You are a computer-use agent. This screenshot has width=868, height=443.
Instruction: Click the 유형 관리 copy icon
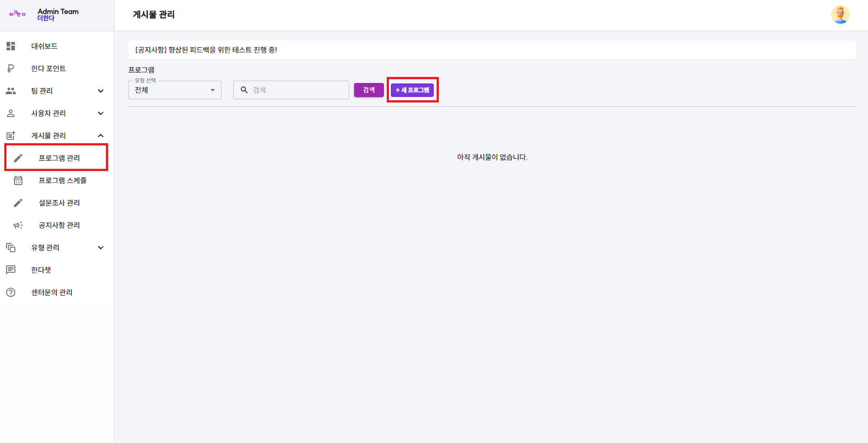tap(11, 247)
